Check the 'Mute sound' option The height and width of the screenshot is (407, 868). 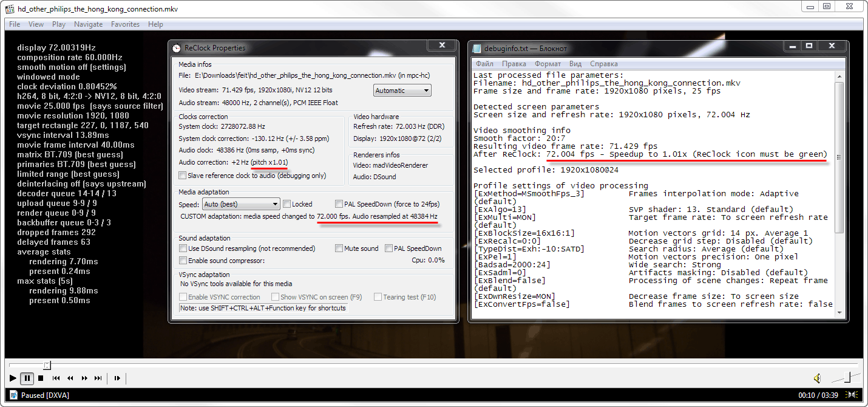[339, 248]
